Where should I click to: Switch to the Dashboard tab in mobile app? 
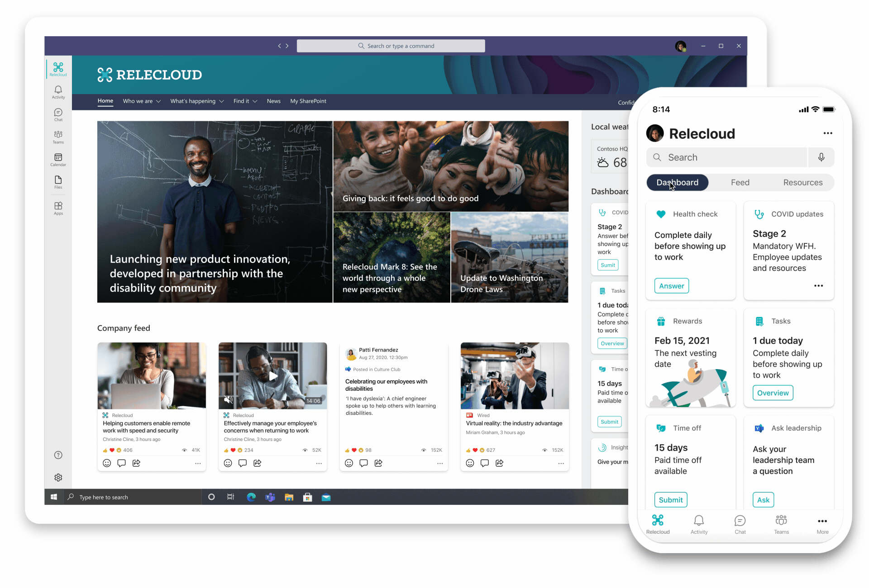point(678,182)
